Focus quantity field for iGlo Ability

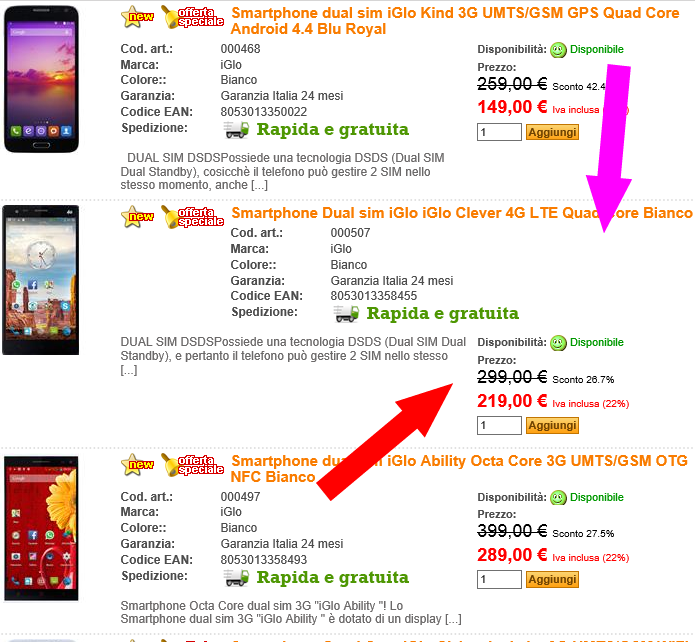coord(499,579)
